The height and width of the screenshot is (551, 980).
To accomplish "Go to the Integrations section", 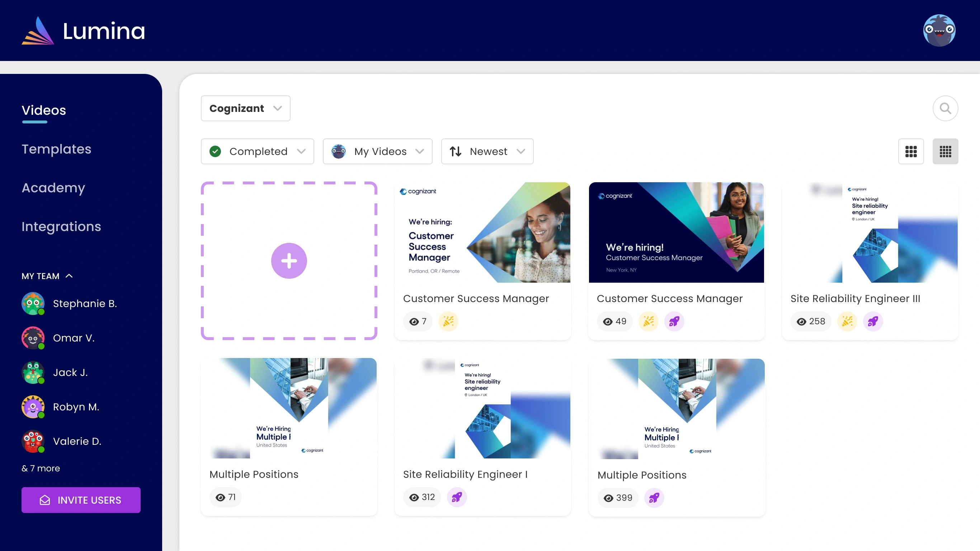I will (x=61, y=227).
